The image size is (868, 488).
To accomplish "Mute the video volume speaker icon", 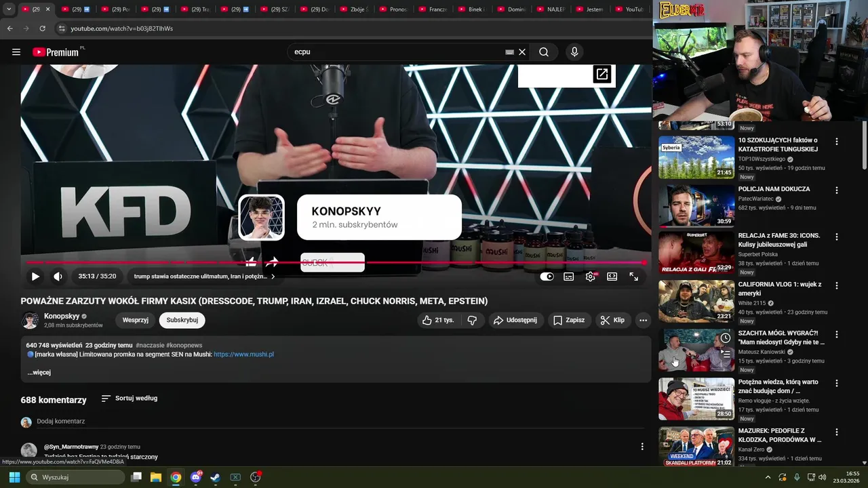I will tap(58, 277).
